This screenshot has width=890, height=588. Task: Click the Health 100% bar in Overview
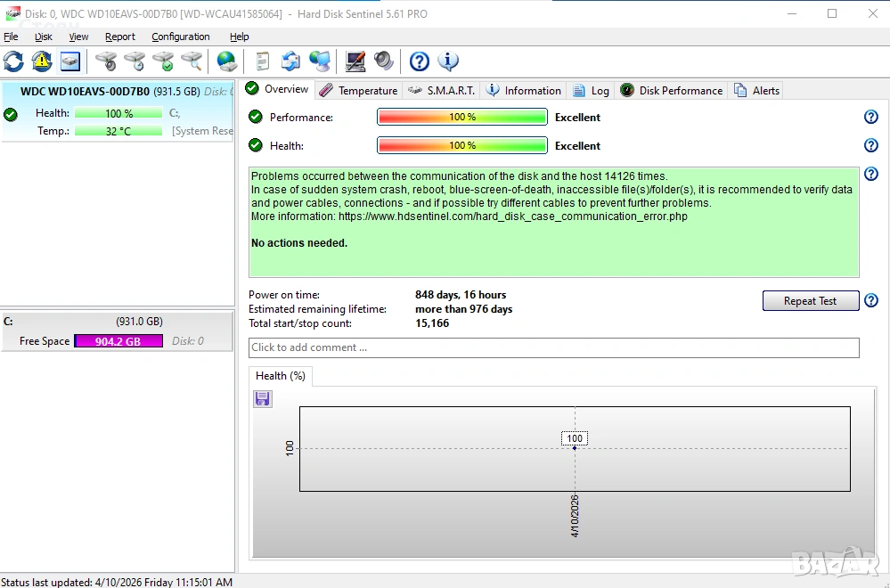point(462,145)
